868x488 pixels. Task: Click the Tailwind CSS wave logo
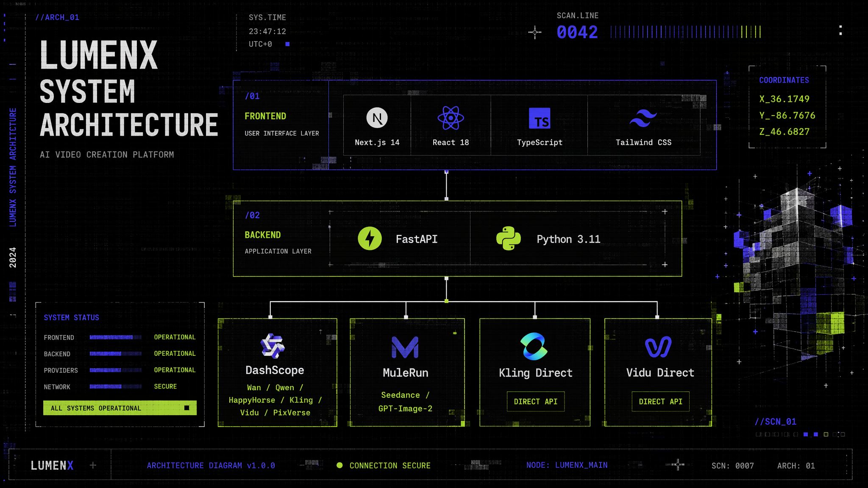(643, 118)
